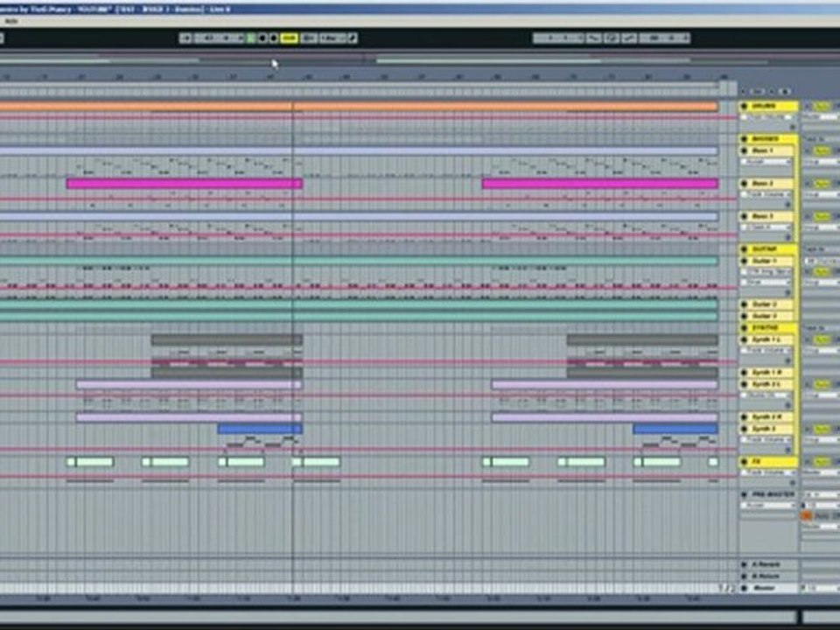The width and height of the screenshot is (840, 630).
Task: Click the arrangement position field
Action: tap(220, 38)
